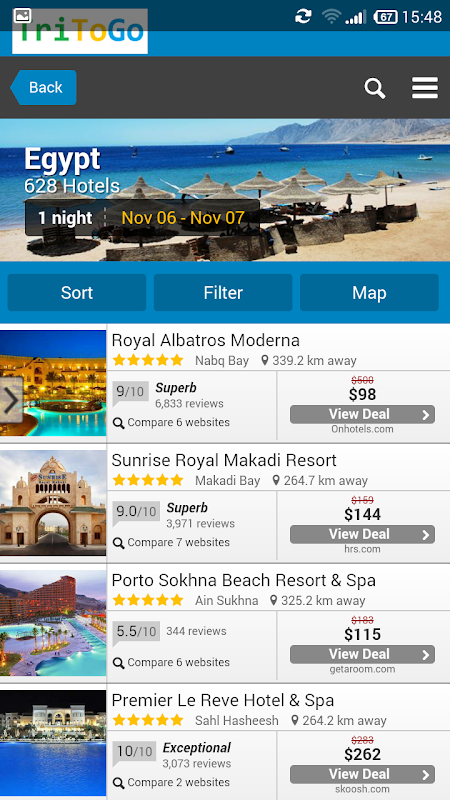Switch to Map view

369,293
